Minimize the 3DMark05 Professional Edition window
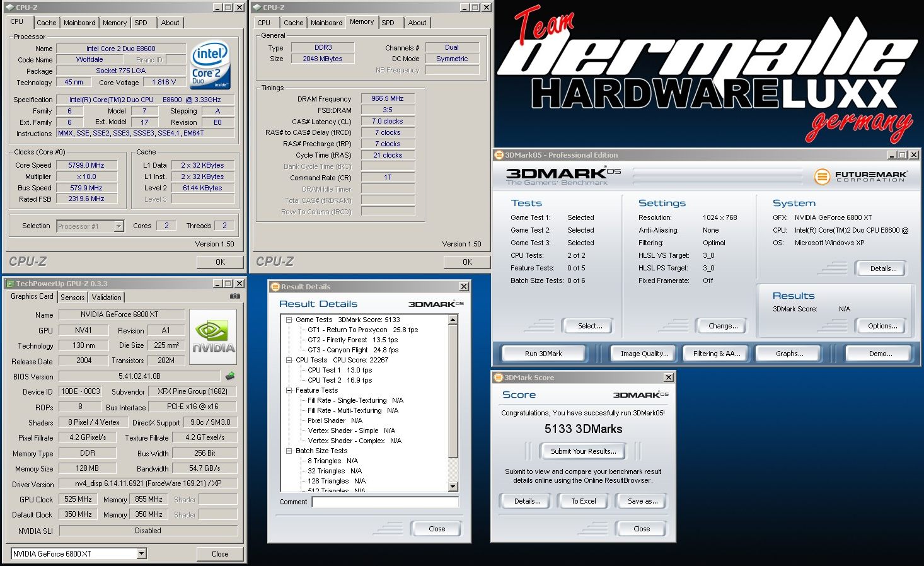The image size is (924, 566). pyautogui.click(x=892, y=155)
